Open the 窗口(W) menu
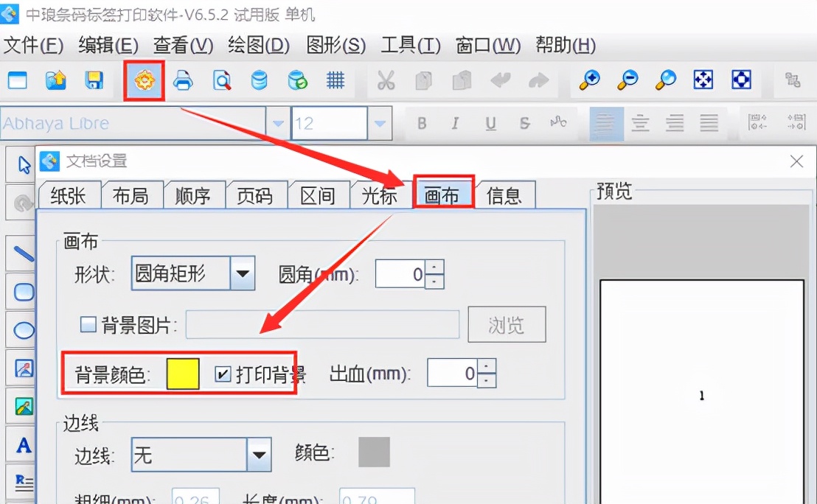Image resolution: width=817 pixels, height=504 pixels. tap(488, 45)
